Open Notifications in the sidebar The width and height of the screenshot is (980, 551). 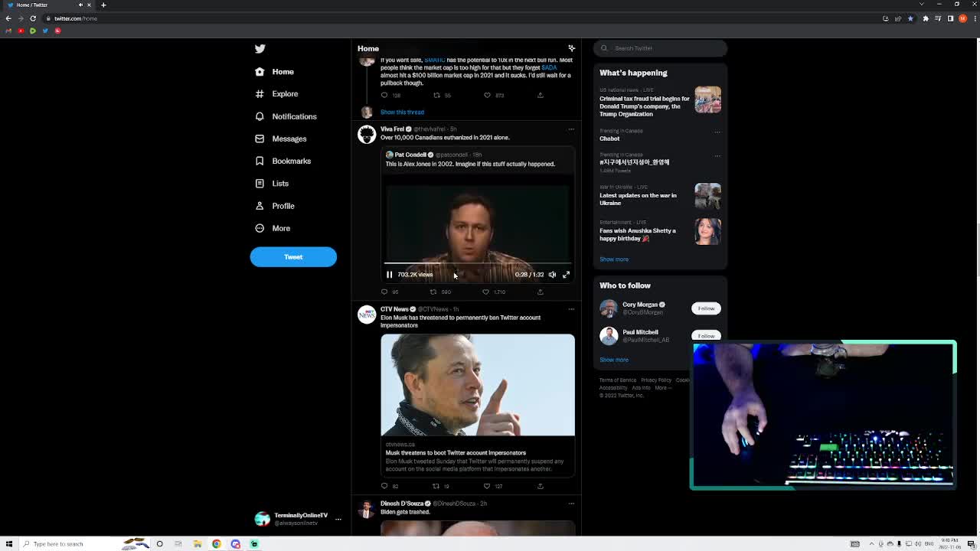(x=286, y=116)
